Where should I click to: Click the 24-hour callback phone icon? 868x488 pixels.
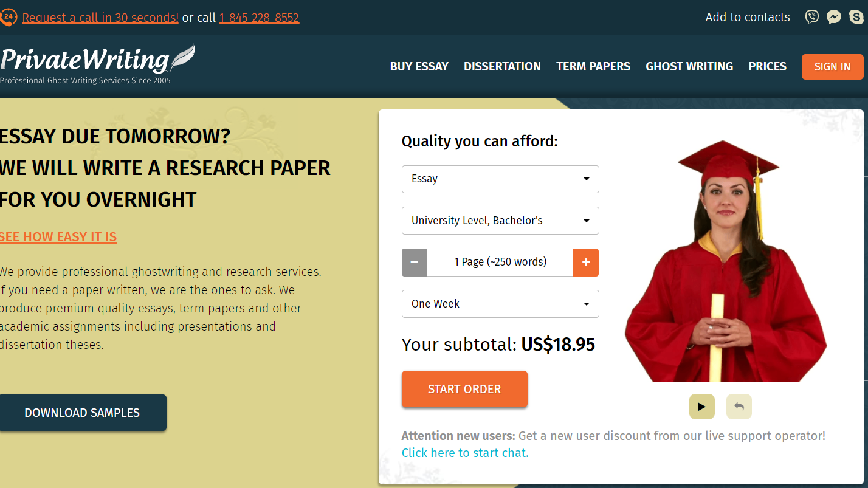[x=8, y=18]
